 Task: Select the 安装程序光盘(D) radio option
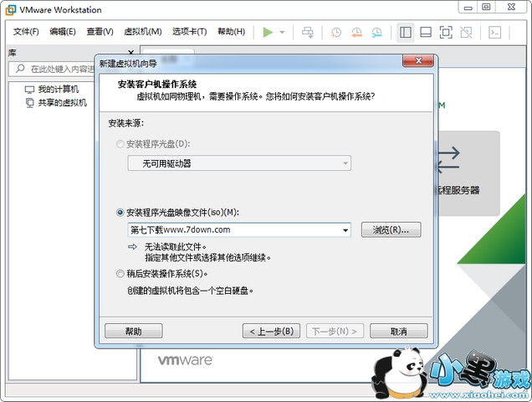pyautogui.click(x=120, y=144)
